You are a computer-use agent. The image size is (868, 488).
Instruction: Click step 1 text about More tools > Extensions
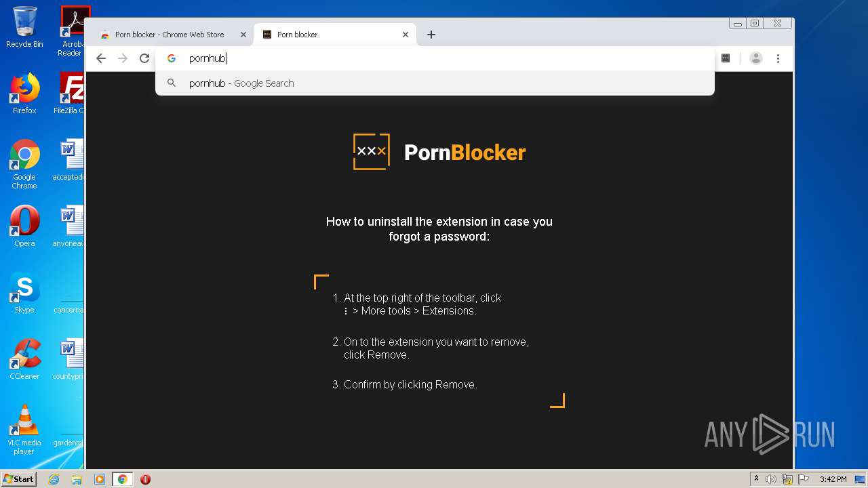click(417, 304)
